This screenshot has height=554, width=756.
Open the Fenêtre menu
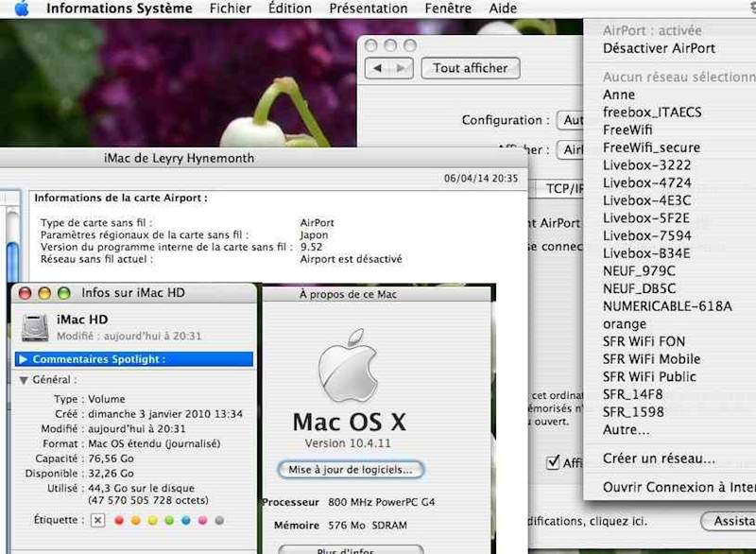448,9
